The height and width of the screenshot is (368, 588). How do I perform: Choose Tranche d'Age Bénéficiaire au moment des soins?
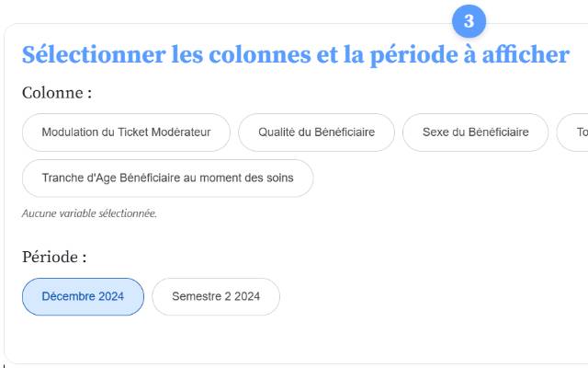167,178
